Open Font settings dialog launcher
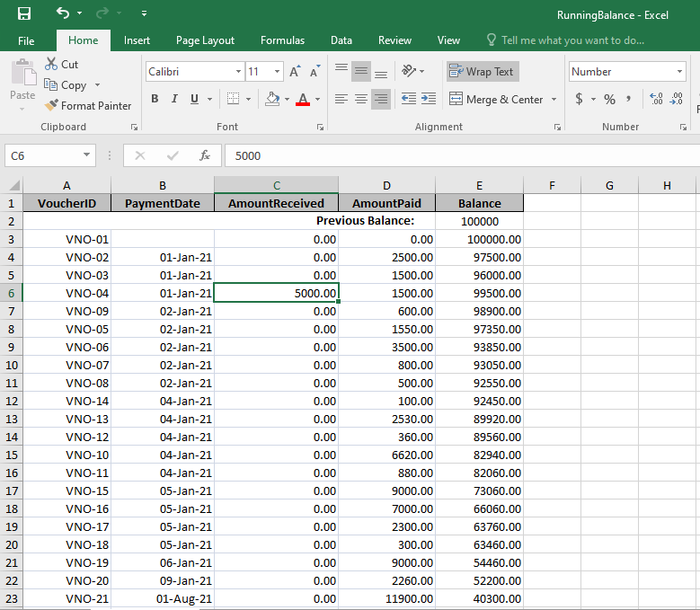Image resolution: width=700 pixels, height=610 pixels. 320,128
